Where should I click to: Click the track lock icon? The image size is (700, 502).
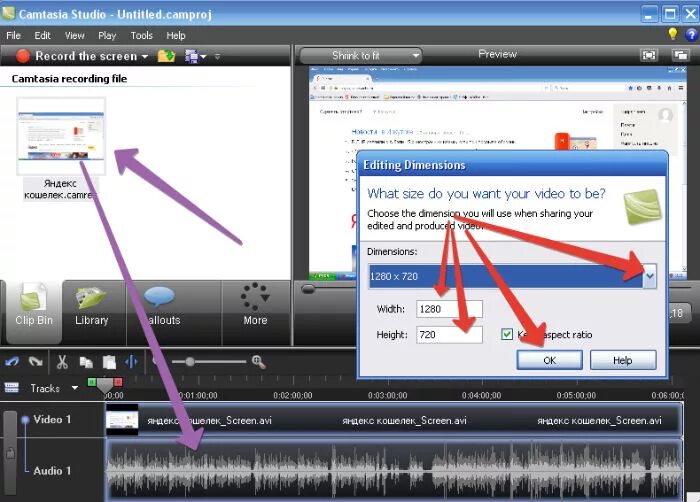pos(10,453)
